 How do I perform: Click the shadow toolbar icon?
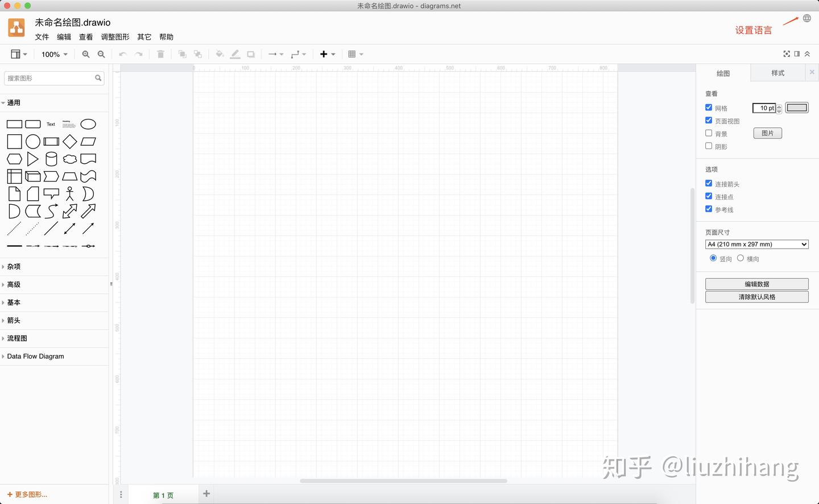tap(251, 54)
